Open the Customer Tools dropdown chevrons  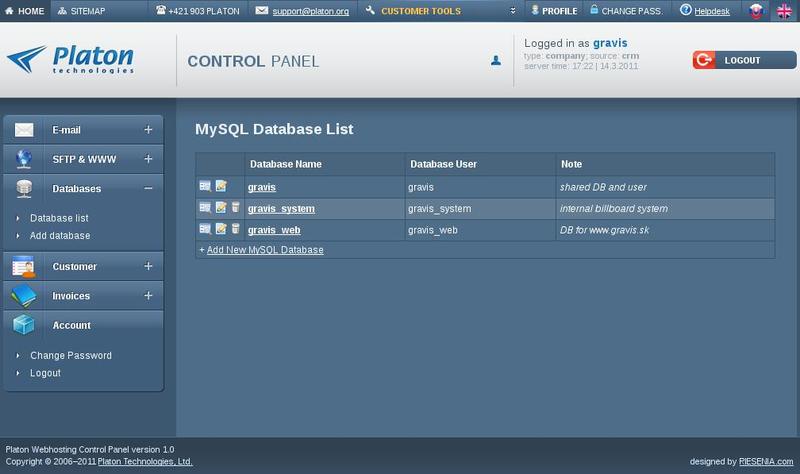coord(513,11)
